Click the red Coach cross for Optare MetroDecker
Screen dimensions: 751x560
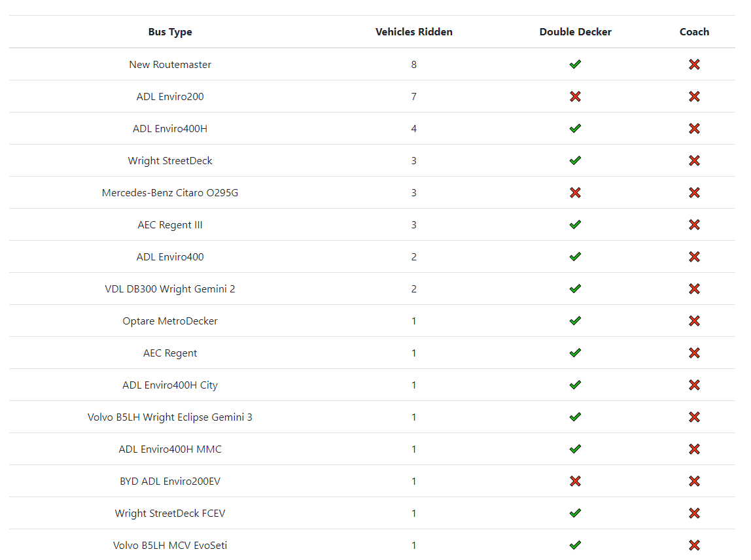694,321
